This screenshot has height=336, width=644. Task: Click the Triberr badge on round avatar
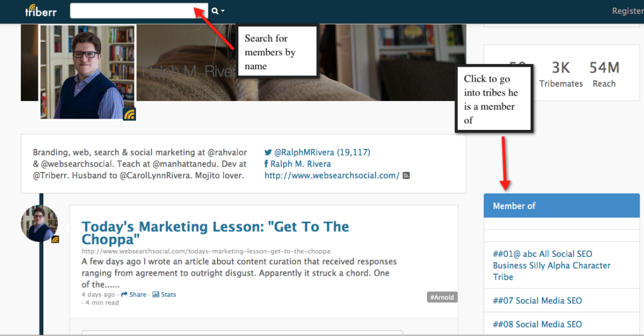(x=55, y=239)
